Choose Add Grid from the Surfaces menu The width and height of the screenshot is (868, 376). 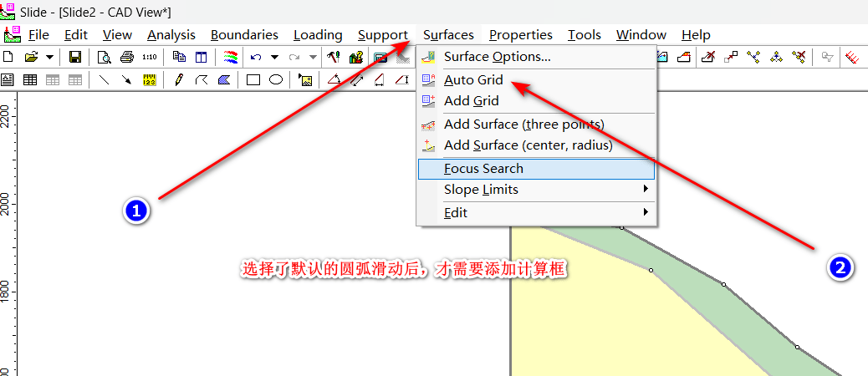pyautogui.click(x=536, y=100)
